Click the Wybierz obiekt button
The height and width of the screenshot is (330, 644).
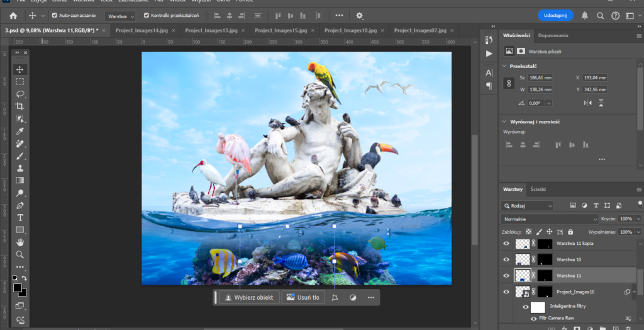coord(249,297)
